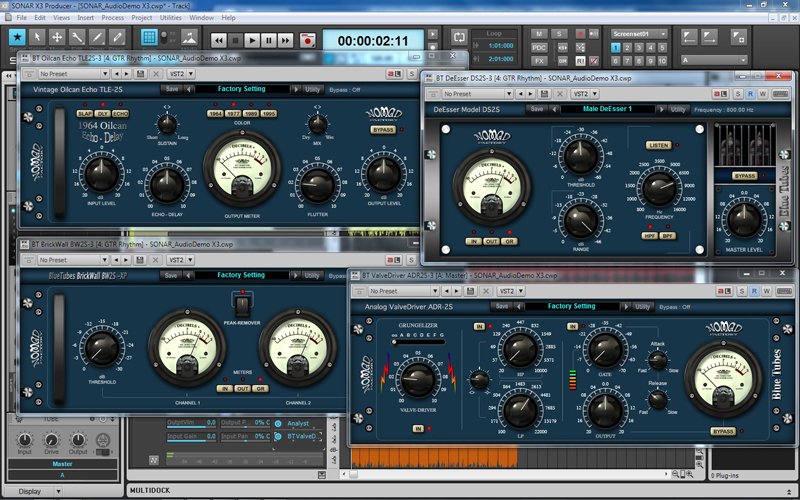Toggle Valve-Driver IN button below knob
This screenshot has width=800, height=500.
418,429
